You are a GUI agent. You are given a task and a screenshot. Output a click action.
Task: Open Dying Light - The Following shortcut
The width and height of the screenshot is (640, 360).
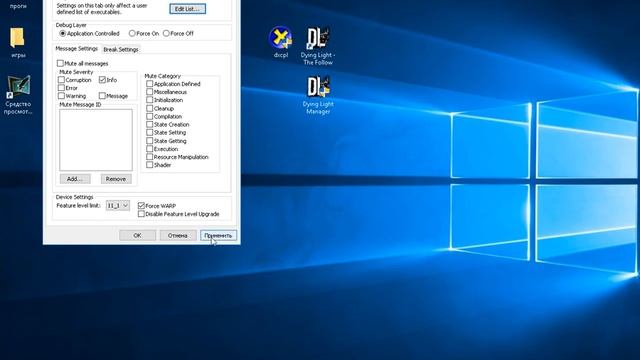pos(318,46)
